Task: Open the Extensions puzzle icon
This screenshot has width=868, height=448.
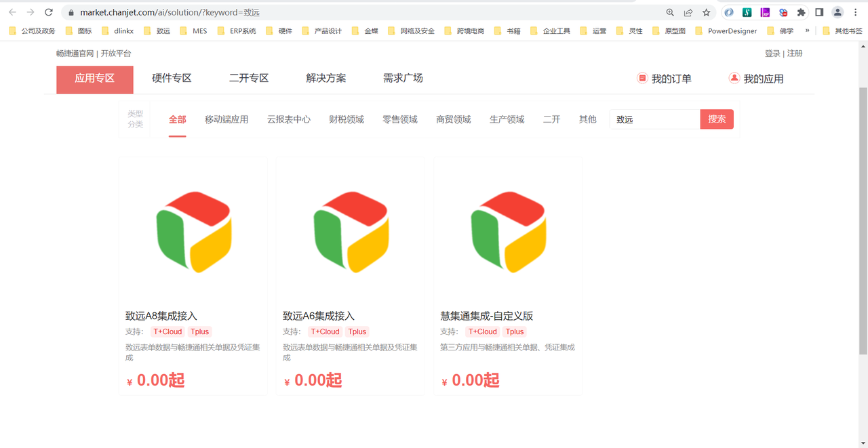Action: [x=802, y=12]
